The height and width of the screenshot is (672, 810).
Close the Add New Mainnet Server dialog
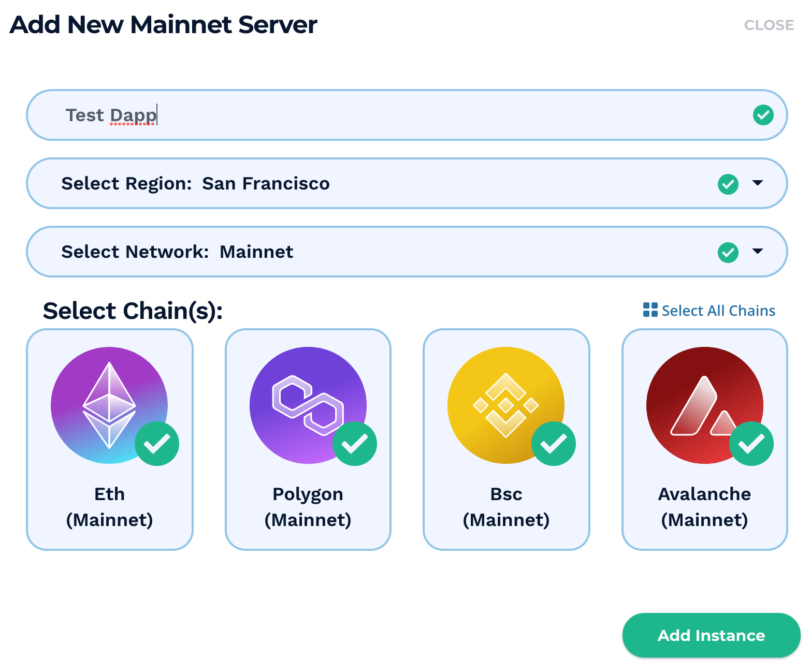(x=769, y=25)
